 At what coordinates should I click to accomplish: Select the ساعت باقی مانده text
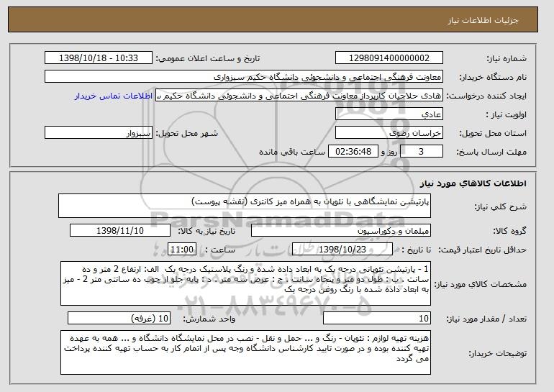(292, 152)
